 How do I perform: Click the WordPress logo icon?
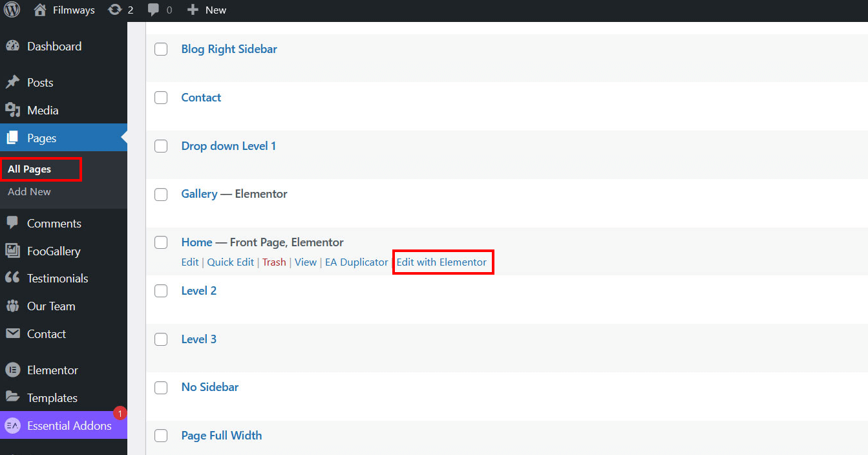tap(12, 10)
